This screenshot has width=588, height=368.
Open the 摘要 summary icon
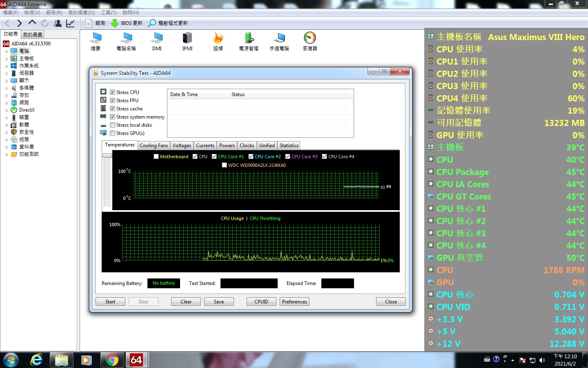click(x=96, y=41)
